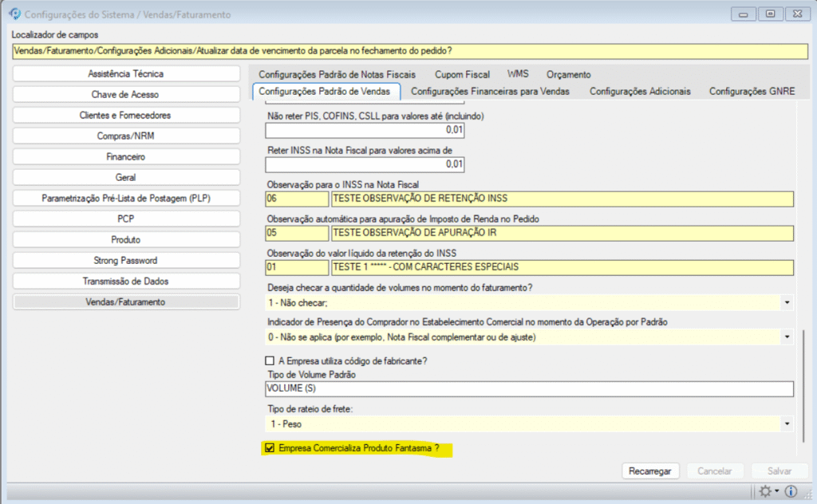Image resolution: width=817 pixels, height=504 pixels.
Task: Click the Tipo de Volume Padrão text field
Action: pyautogui.click(x=529, y=389)
